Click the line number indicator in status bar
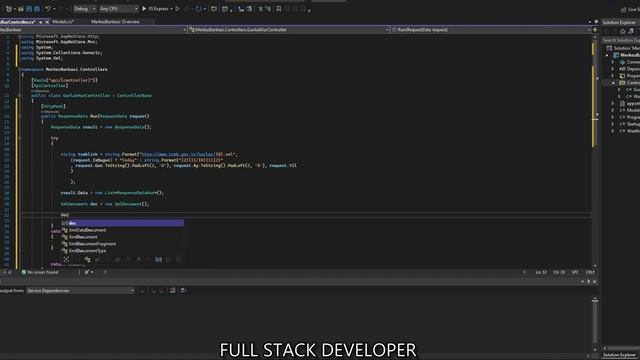The image size is (640, 360). (541, 272)
